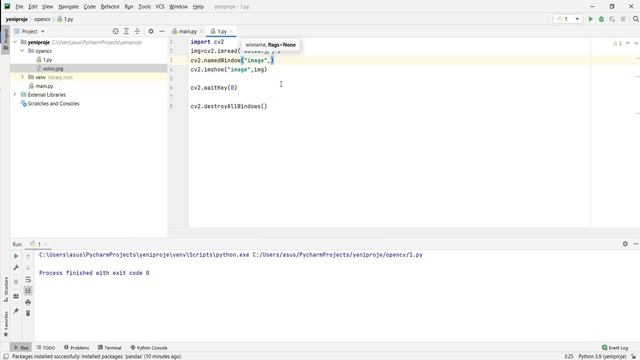Click cv2.waitKey(0) line in editor
The image size is (640, 360).
coord(214,88)
